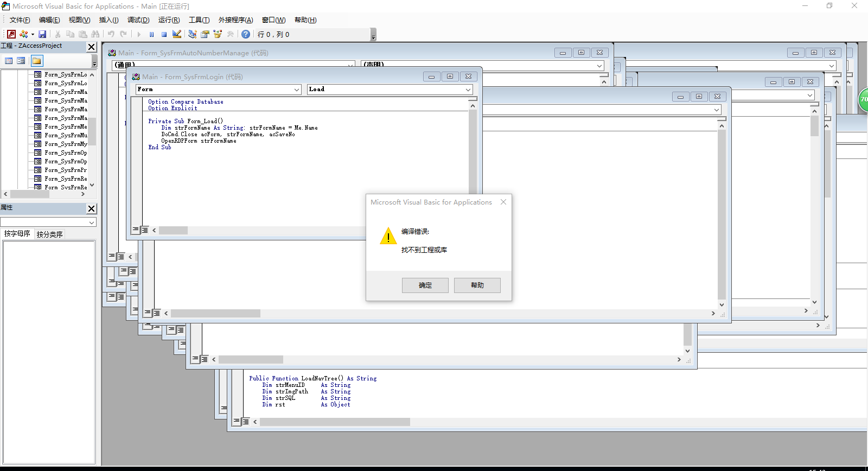Click the Redo arrow icon

[x=124, y=34]
